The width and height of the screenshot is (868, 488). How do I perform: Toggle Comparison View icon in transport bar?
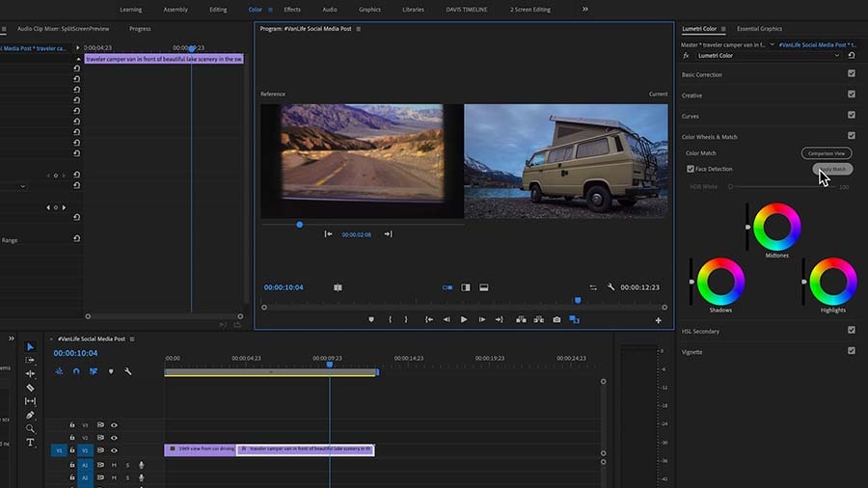(x=574, y=320)
